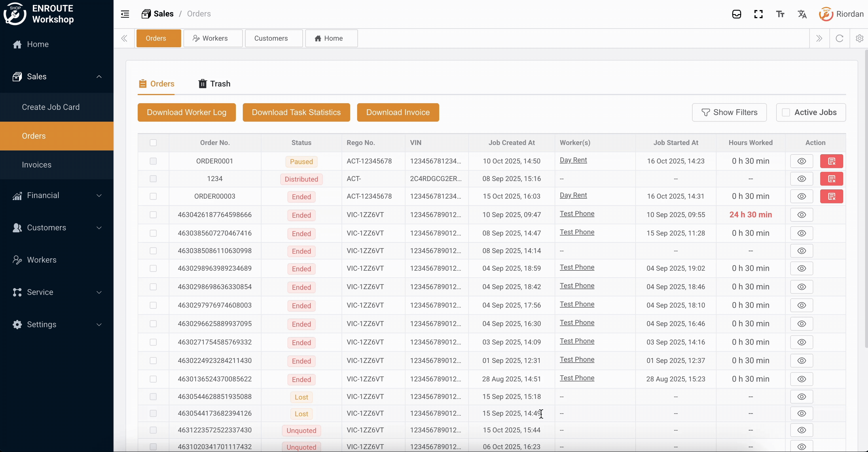Tick the select-all checkbox in table header
Screen dimensions: 868x452
153,143
